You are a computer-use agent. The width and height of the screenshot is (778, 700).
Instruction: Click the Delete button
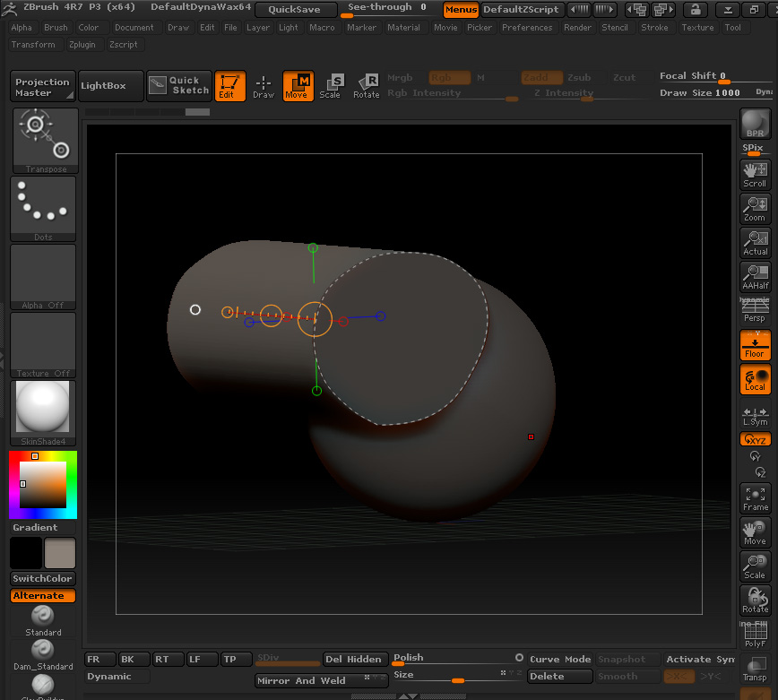coord(559,676)
